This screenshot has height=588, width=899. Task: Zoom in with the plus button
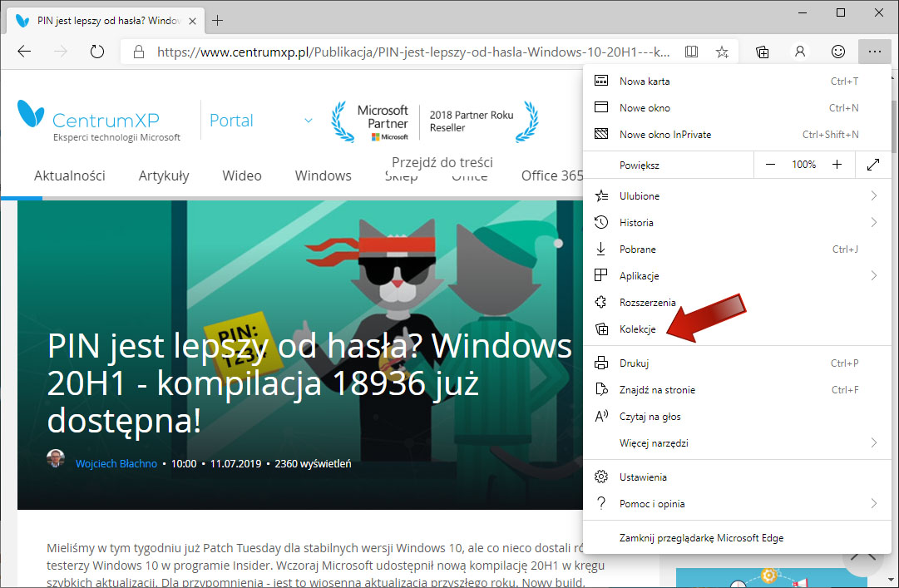(x=837, y=165)
